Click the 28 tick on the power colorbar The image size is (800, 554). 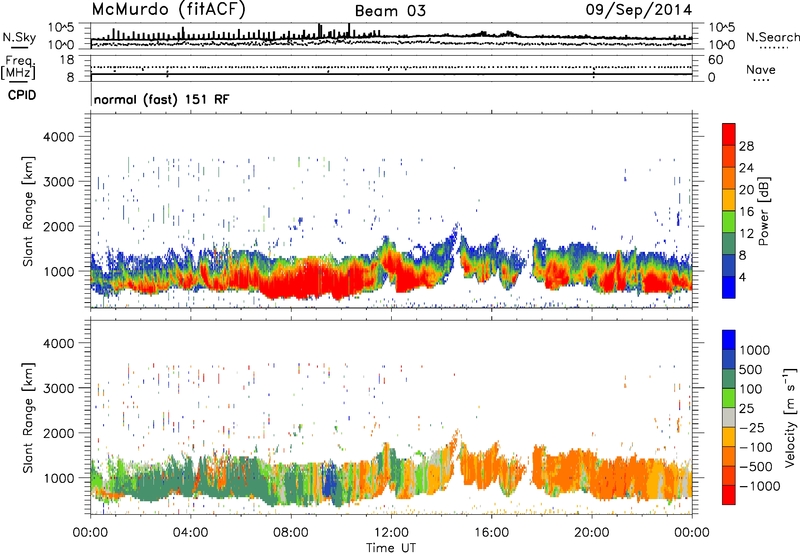coord(746,146)
